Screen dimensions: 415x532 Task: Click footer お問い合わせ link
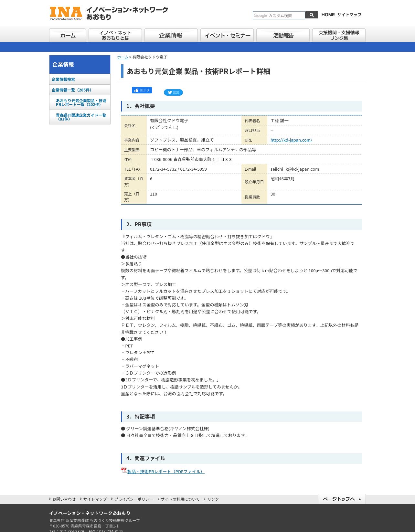point(64,499)
